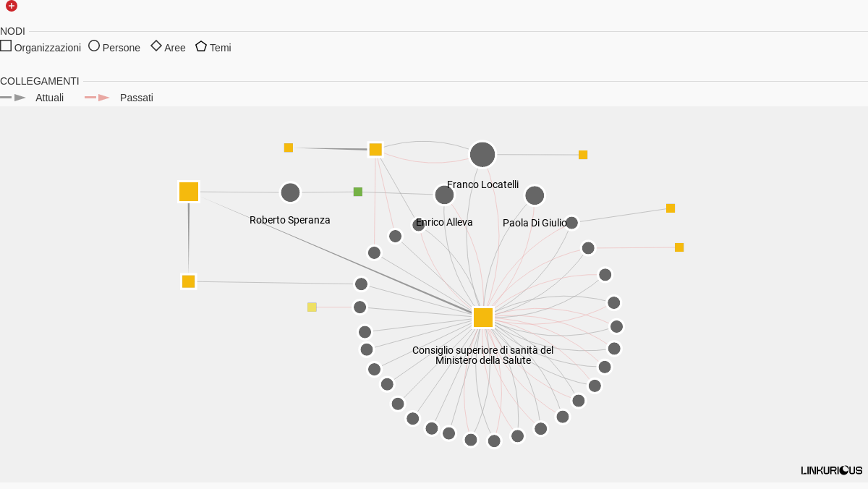The image size is (868, 489).
Task: Click Temi pentagon legend icon
Action: (x=201, y=46)
